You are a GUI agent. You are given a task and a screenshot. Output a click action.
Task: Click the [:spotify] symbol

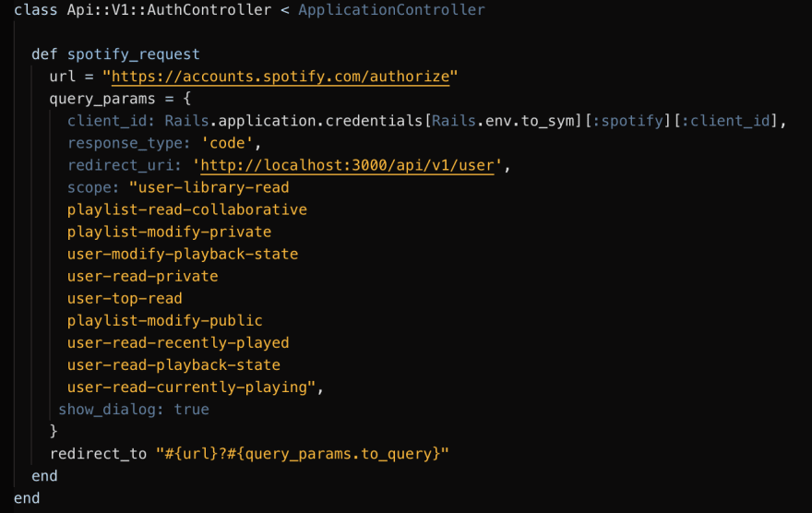point(628,121)
